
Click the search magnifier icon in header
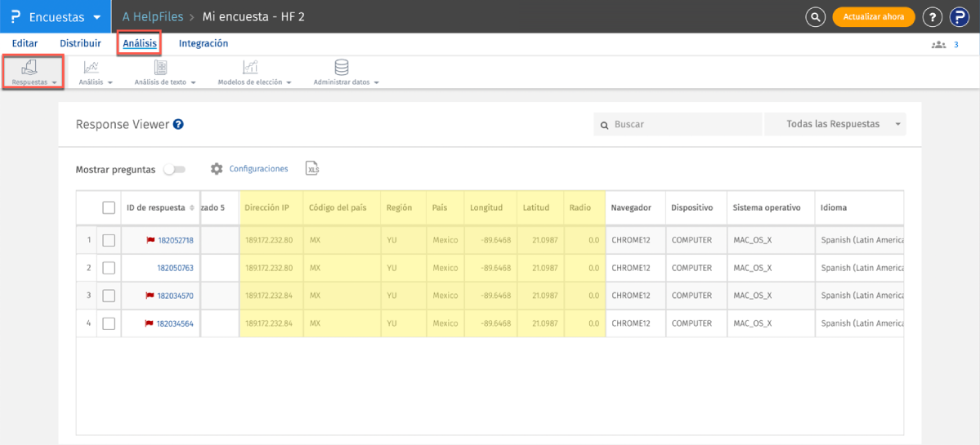pos(815,16)
